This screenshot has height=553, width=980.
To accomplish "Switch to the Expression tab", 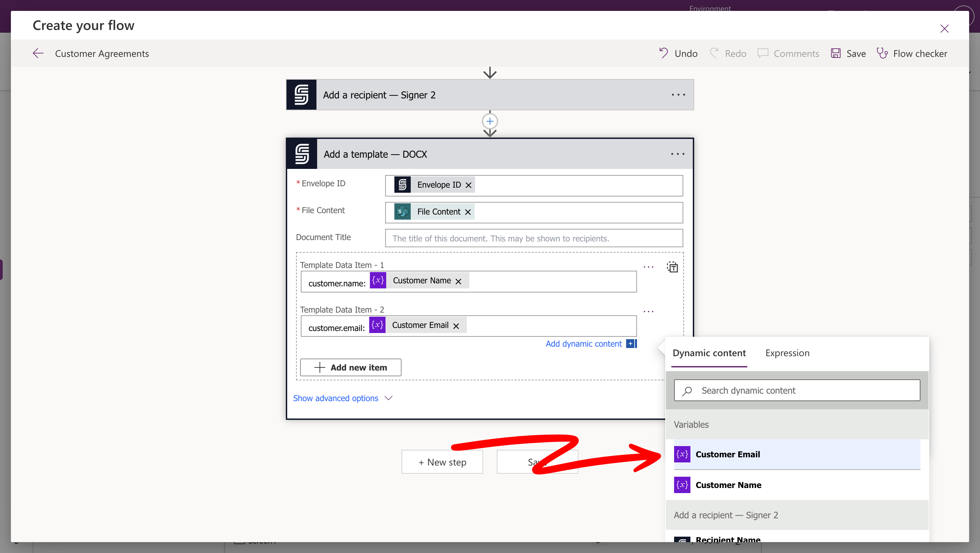I will pos(787,353).
